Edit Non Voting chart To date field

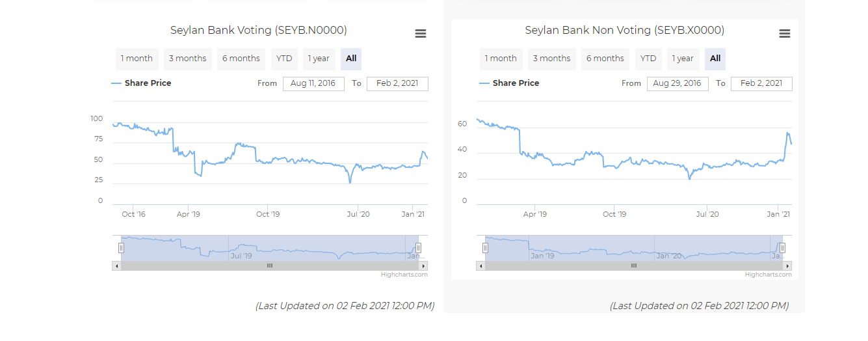761,83
